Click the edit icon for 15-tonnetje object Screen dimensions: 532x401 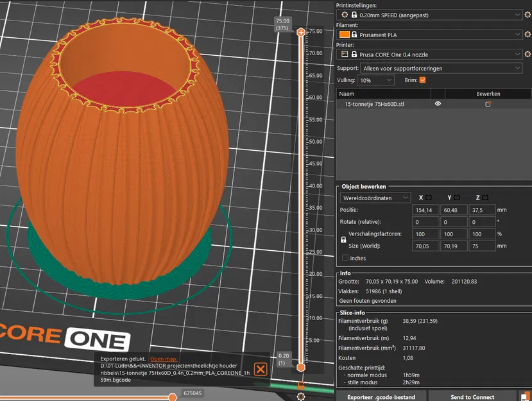click(x=488, y=104)
